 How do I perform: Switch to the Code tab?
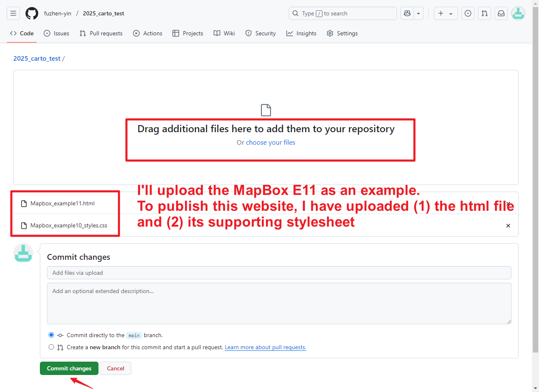click(x=22, y=33)
